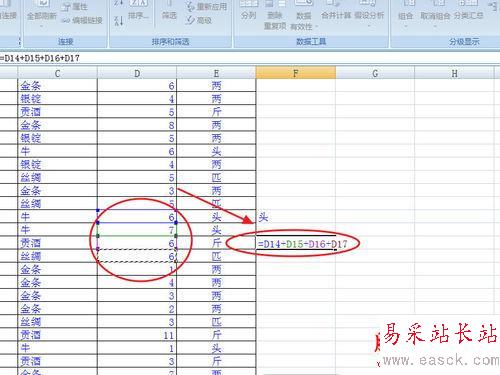The width and height of the screenshot is (500, 375).
Task: Toggle the 筛选 filter button
Action: [x=169, y=11]
